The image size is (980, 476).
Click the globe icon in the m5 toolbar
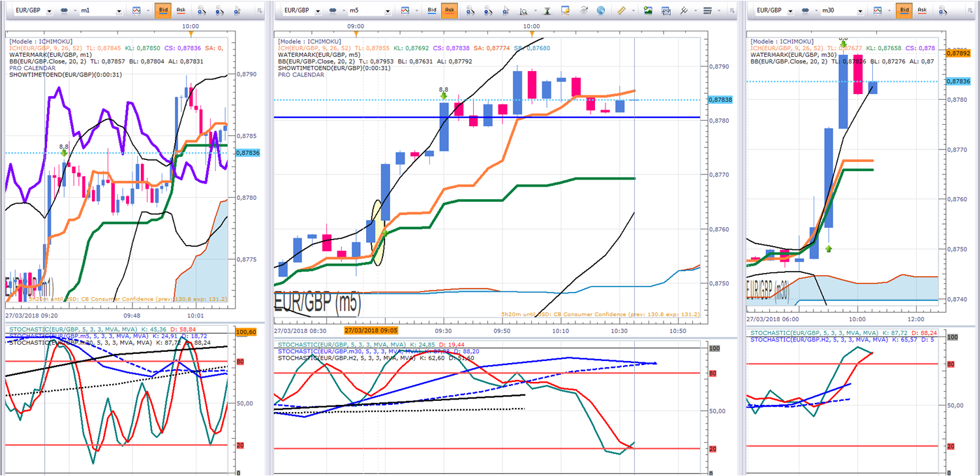[x=601, y=10]
